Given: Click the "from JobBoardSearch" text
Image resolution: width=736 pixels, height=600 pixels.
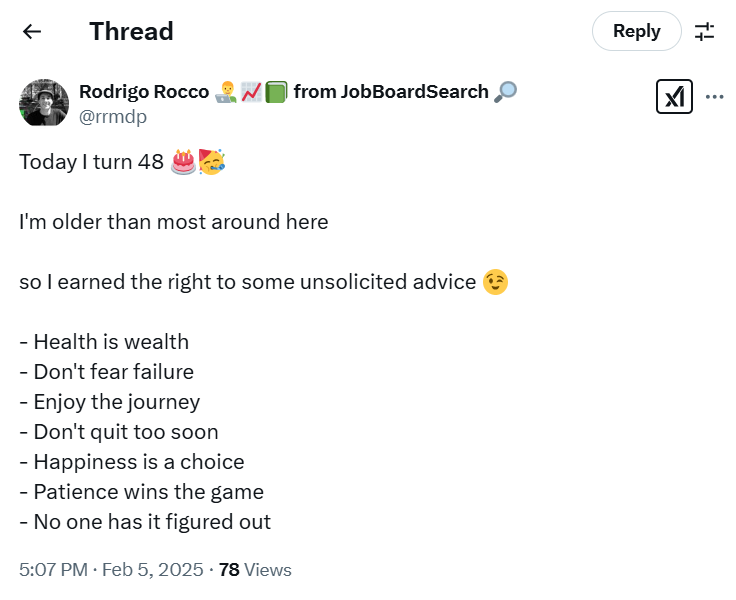Looking at the screenshot, I should click(x=391, y=92).
